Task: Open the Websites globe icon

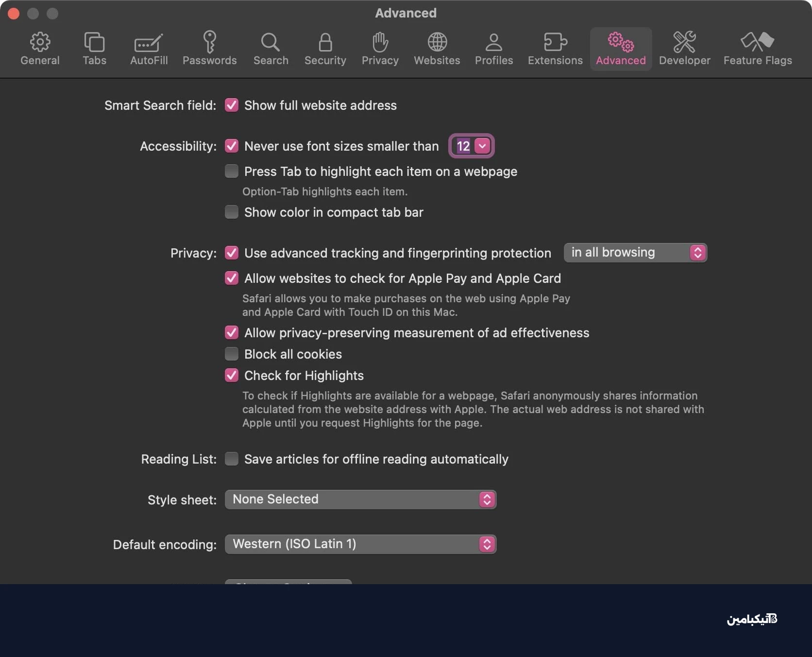Action: click(x=437, y=43)
